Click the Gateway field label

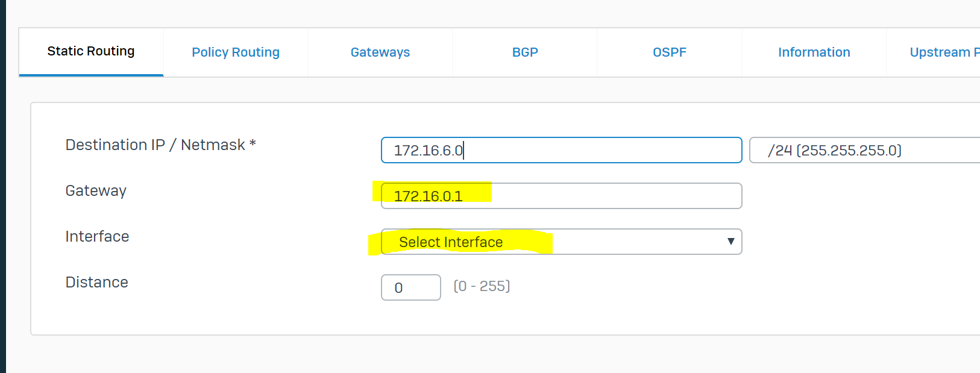[96, 191]
